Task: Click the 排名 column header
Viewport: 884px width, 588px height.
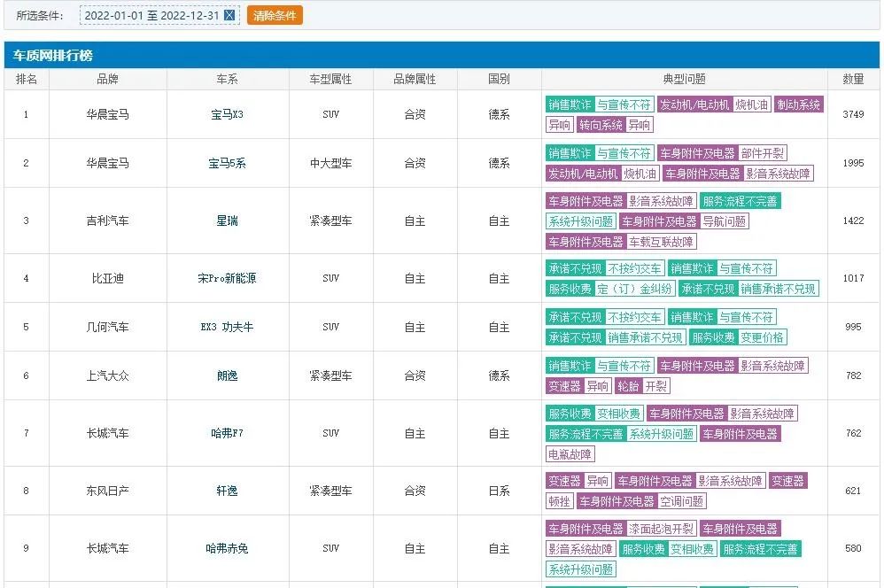Action: (x=26, y=79)
